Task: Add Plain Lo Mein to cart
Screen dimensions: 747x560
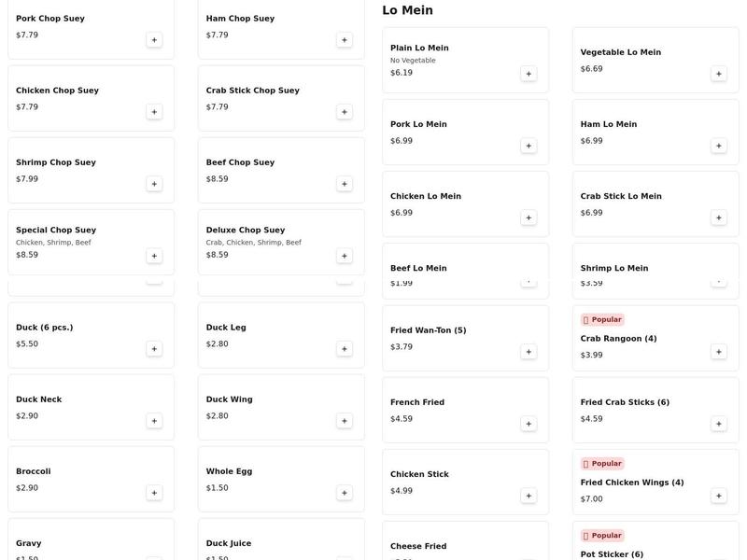Action: coord(529,74)
